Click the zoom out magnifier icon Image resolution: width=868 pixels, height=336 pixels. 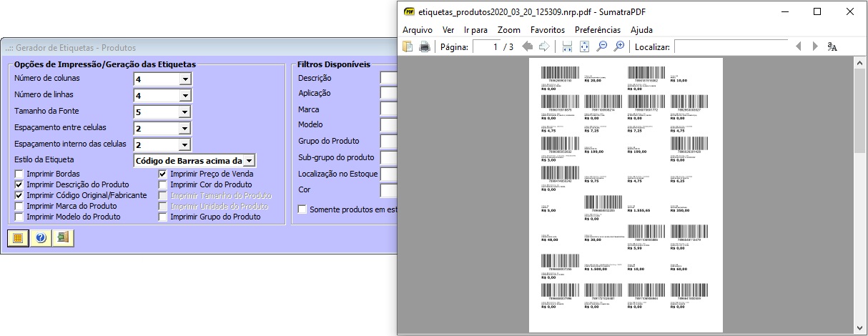coord(602,46)
